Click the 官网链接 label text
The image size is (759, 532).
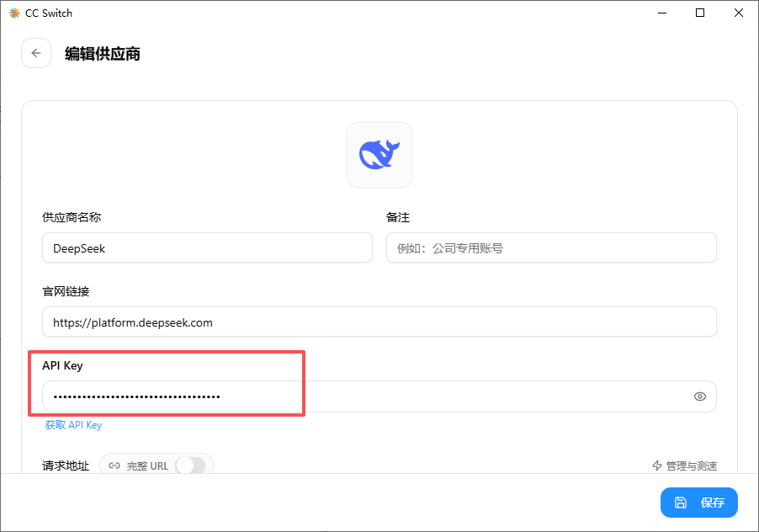click(x=66, y=291)
